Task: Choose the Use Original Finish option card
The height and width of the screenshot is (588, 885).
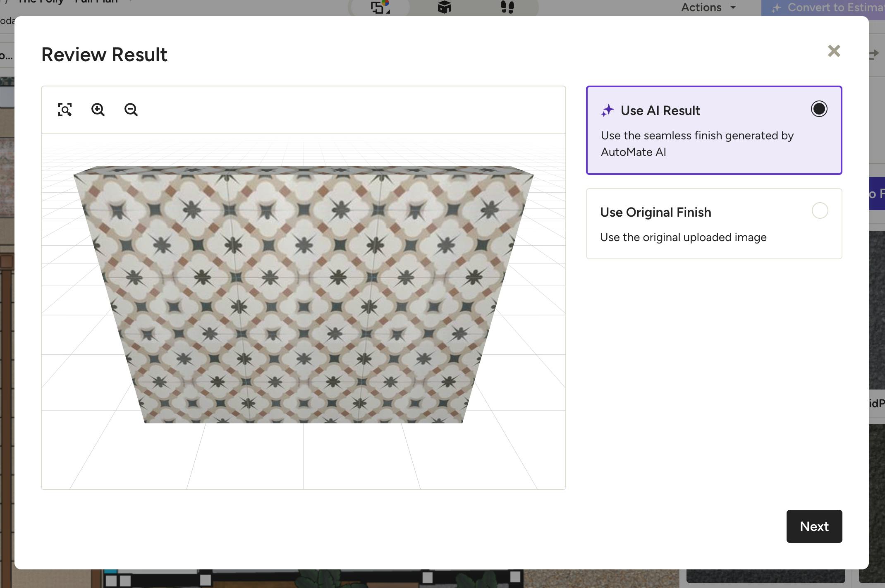Action: pos(714,224)
